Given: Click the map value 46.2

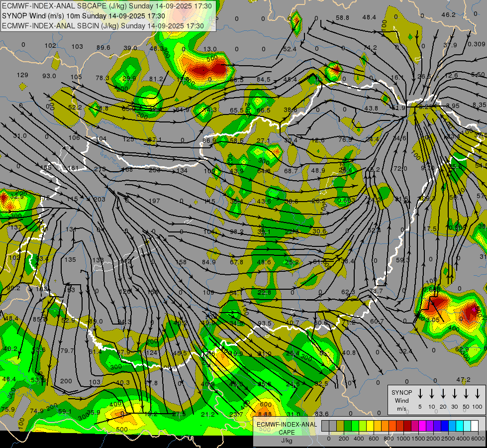Looking at the screenshot, I should (x=449, y=14).
